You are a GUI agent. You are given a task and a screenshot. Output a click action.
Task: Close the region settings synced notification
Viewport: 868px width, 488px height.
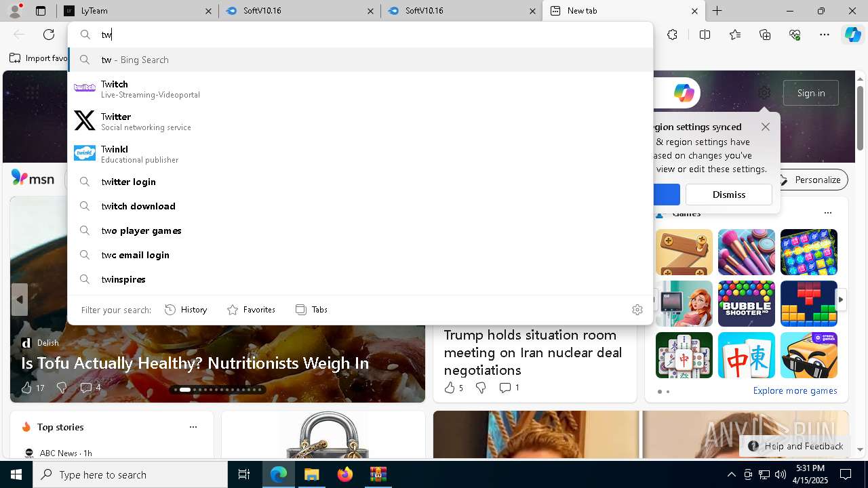pyautogui.click(x=766, y=127)
